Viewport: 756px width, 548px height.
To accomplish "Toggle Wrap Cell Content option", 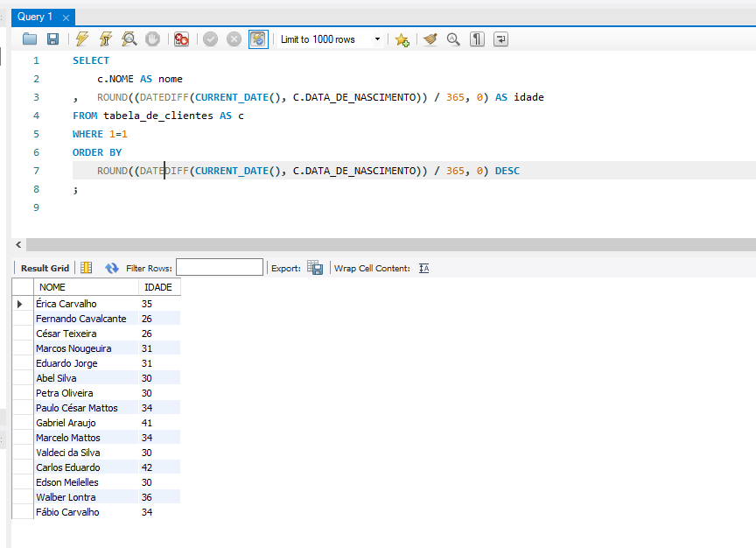I will tap(424, 269).
